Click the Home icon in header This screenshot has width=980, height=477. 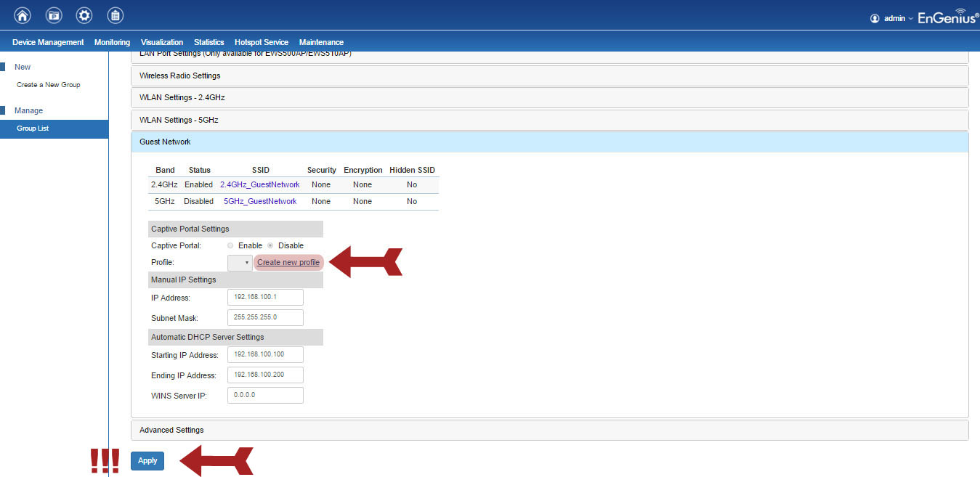(23, 15)
